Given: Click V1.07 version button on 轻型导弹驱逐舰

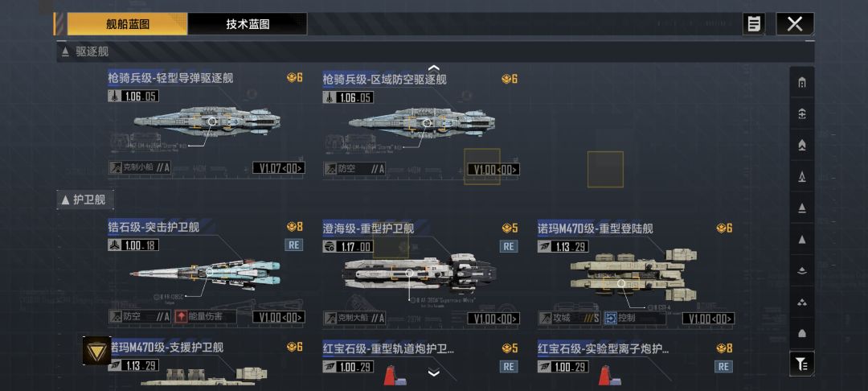Looking at the screenshot, I should point(278,168).
